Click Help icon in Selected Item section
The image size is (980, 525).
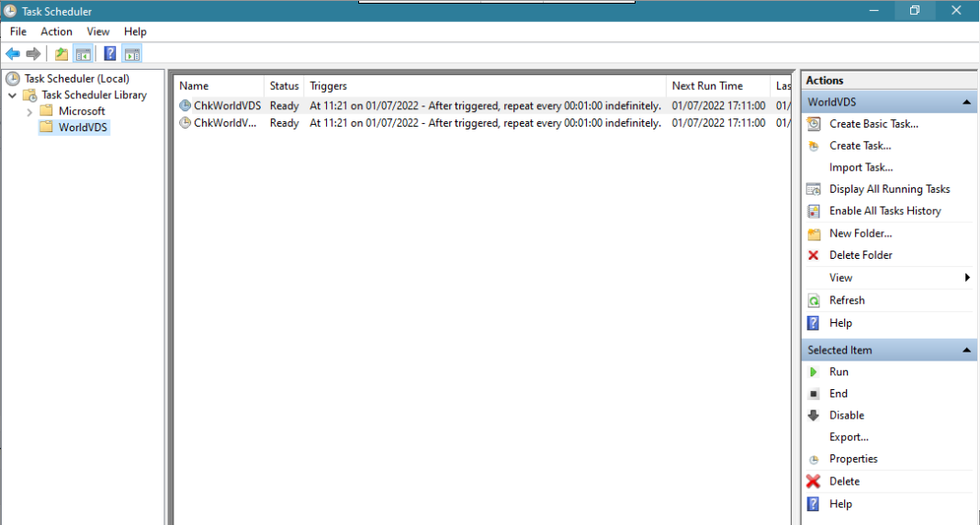813,504
